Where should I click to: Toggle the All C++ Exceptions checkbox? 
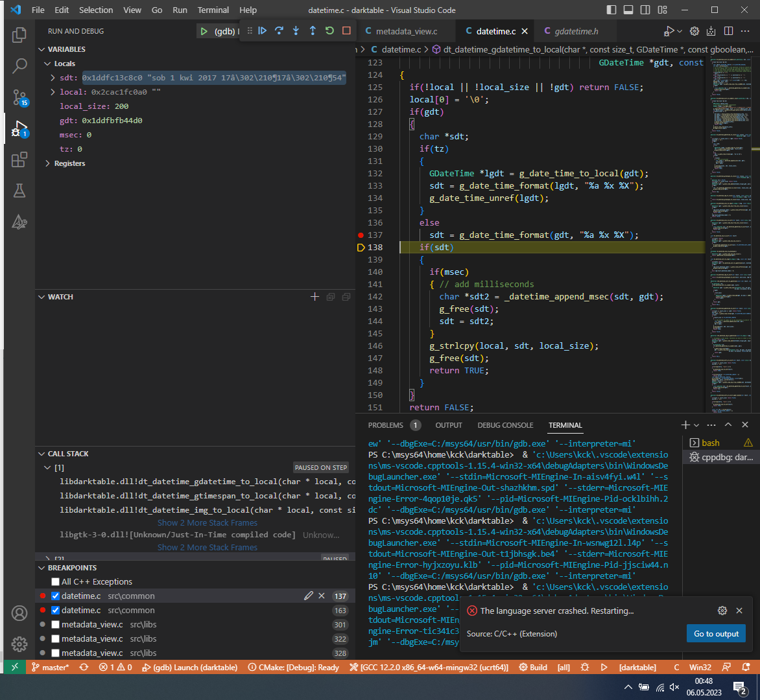[x=55, y=582]
